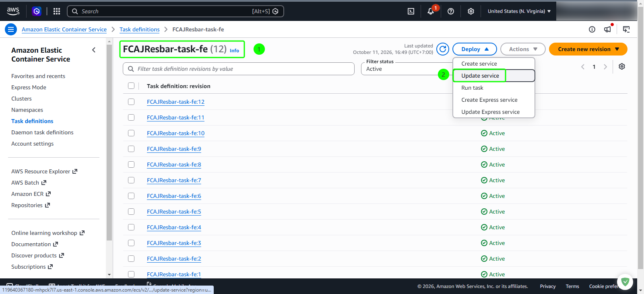The image size is (644, 294).
Task: Choose Run task from Deploy menu
Action: pos(494,88)
